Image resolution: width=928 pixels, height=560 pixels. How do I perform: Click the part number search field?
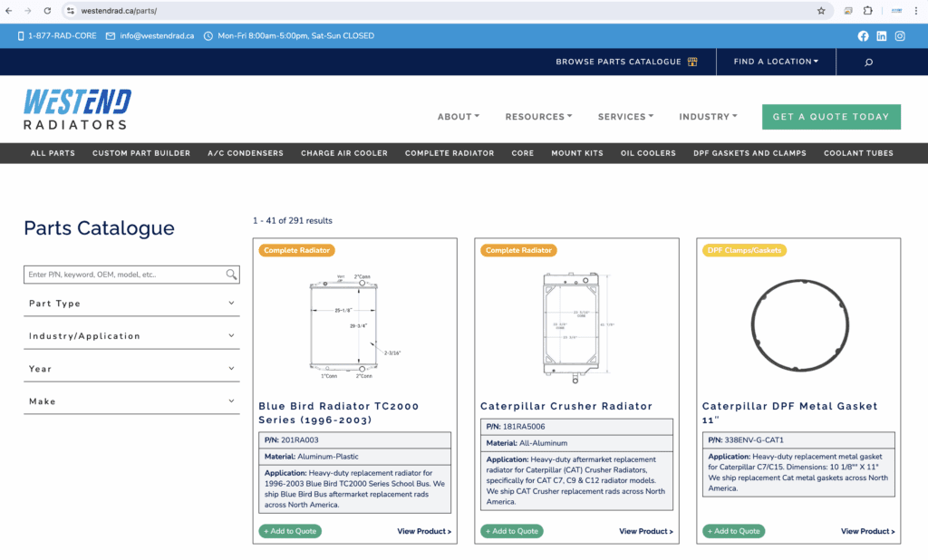coord(124,275)
